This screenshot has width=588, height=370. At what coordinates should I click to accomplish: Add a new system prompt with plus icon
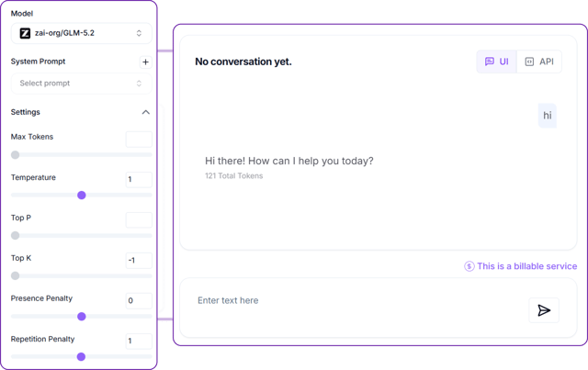tap(145, 62)
